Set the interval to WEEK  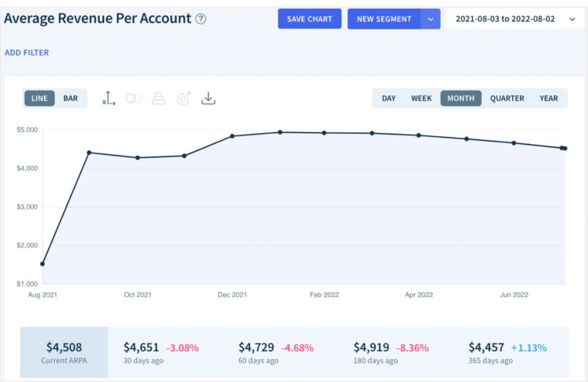click(421, 98)
